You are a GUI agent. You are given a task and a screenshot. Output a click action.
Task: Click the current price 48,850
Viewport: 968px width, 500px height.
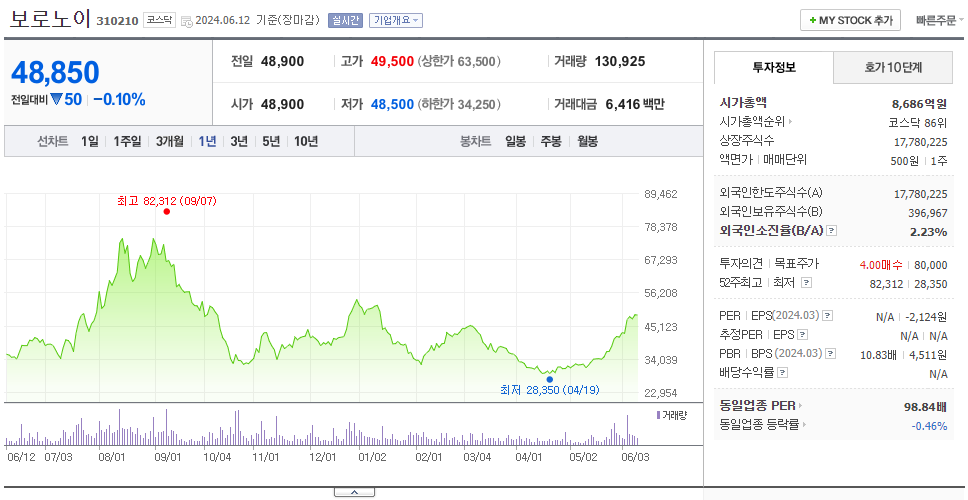pyautogui.click(x=56, y=73)
